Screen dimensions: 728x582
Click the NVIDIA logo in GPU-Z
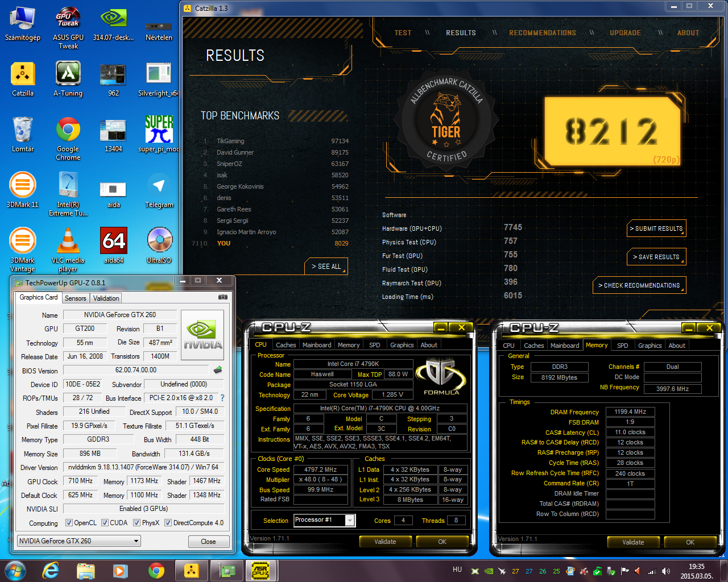[x=202, y=335]
